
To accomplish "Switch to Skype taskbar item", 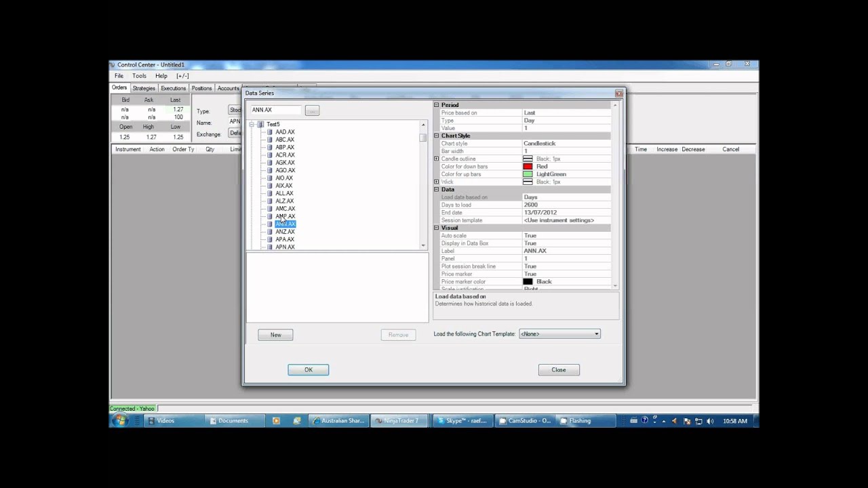I will pyautogui.click(x=462, y=421).
